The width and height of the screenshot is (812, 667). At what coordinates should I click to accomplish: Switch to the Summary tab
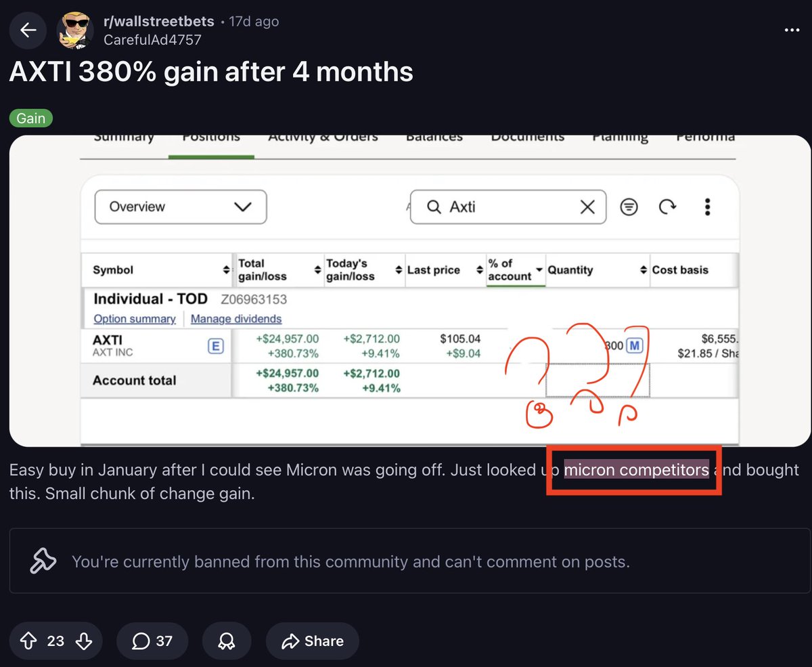click(x=124, y=139)
